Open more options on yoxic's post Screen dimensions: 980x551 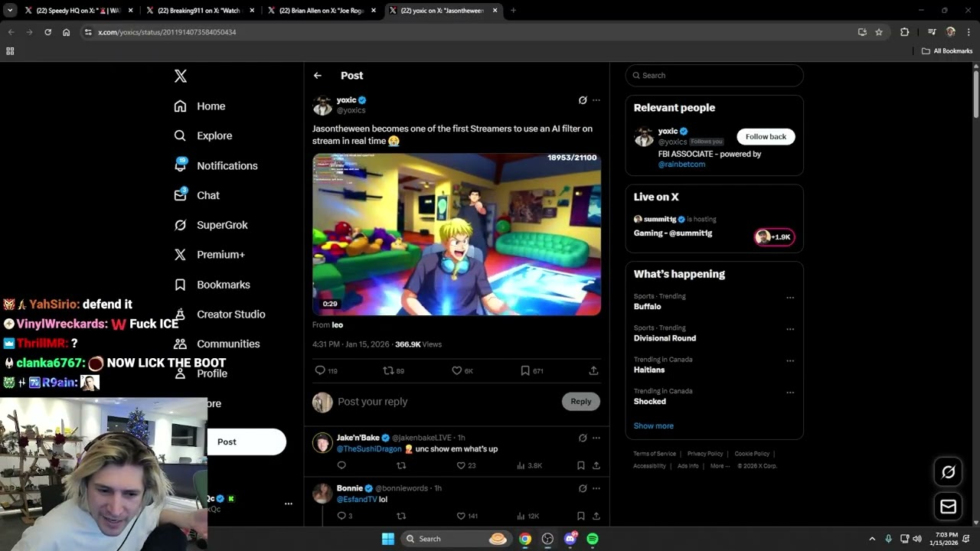[x=596, y=100]
